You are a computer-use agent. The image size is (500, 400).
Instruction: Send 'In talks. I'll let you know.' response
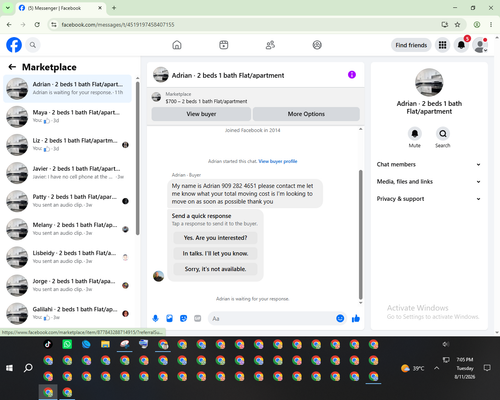tap(215, 253)
